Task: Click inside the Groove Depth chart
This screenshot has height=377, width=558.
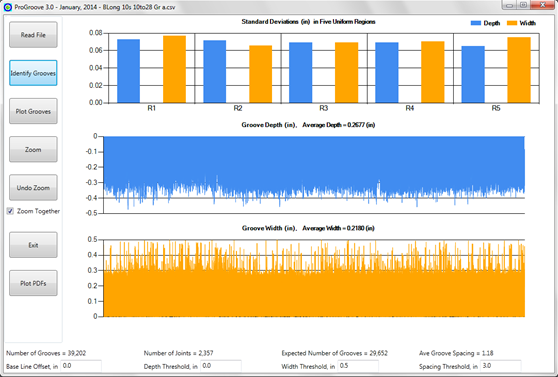Action: point(314,174)
